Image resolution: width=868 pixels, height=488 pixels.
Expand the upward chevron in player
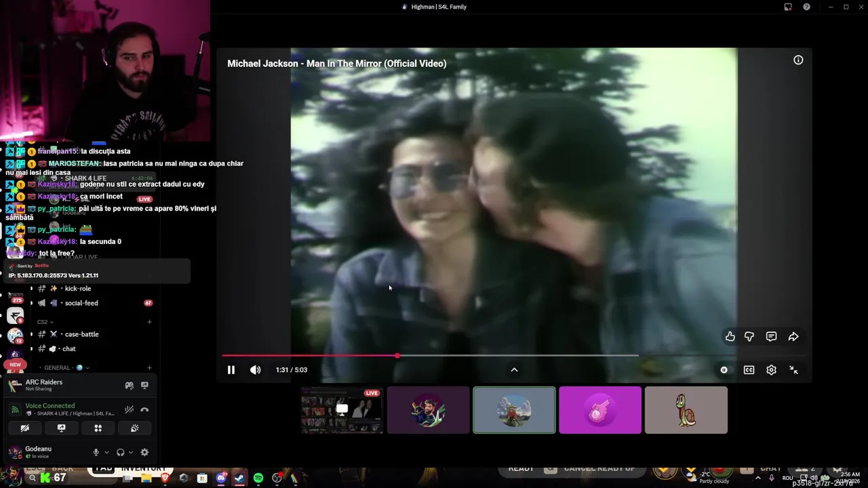click(514, 370)
